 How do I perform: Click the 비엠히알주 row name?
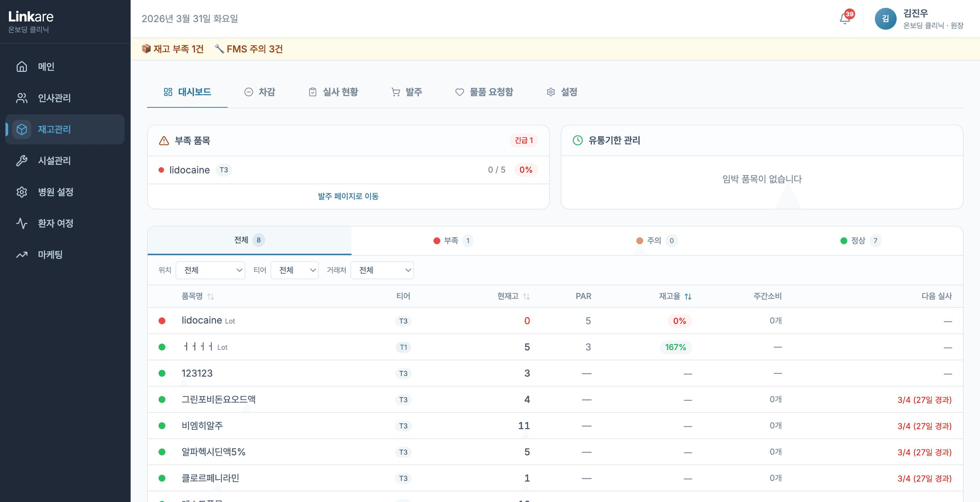(202, 425)
